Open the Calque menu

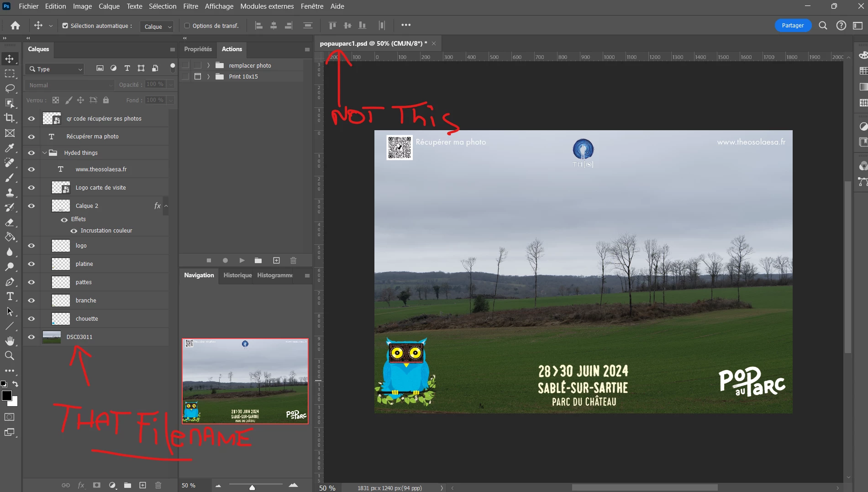tap(109, 6)
